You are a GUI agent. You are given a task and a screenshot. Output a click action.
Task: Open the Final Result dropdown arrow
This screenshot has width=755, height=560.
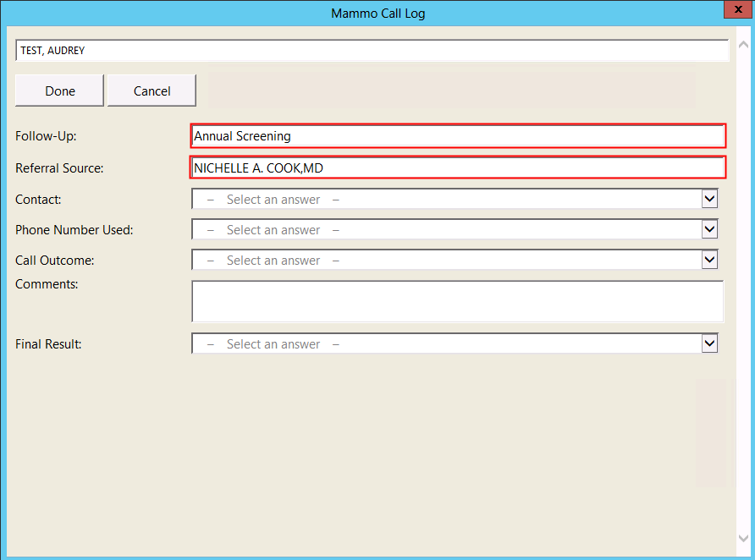click(709, 344)
